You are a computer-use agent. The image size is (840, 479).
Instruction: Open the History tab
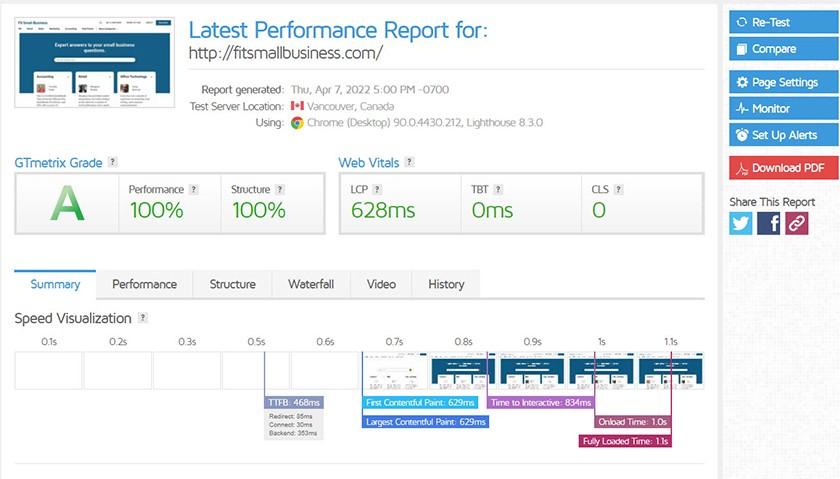coord(446,284)
